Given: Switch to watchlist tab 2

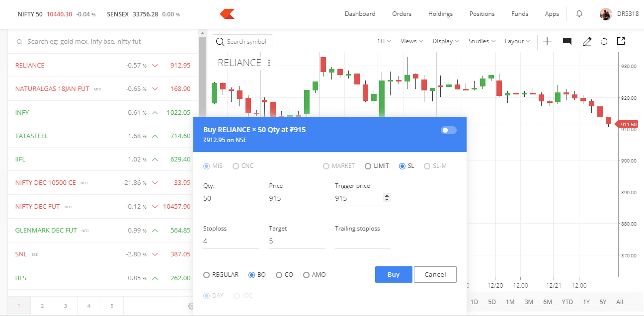Looking at the screenshot, I should pyautogui.click(x=42, y=306).
